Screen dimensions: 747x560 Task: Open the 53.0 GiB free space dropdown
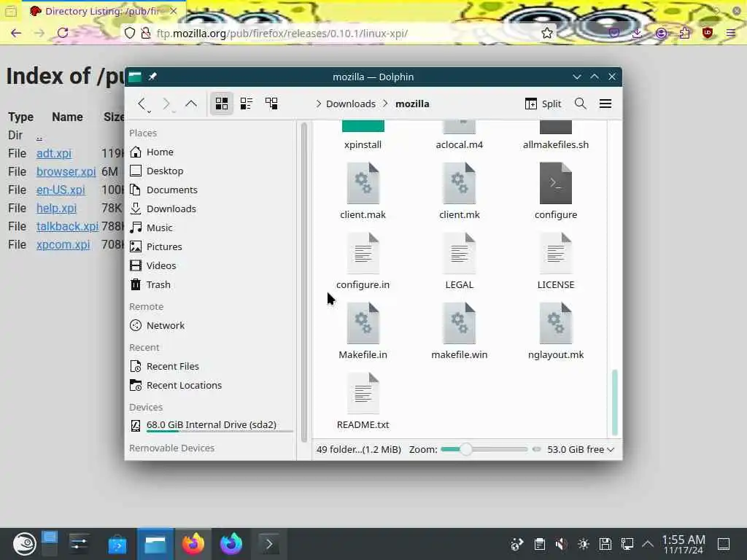pyautogui.click(x=580, y=449)
